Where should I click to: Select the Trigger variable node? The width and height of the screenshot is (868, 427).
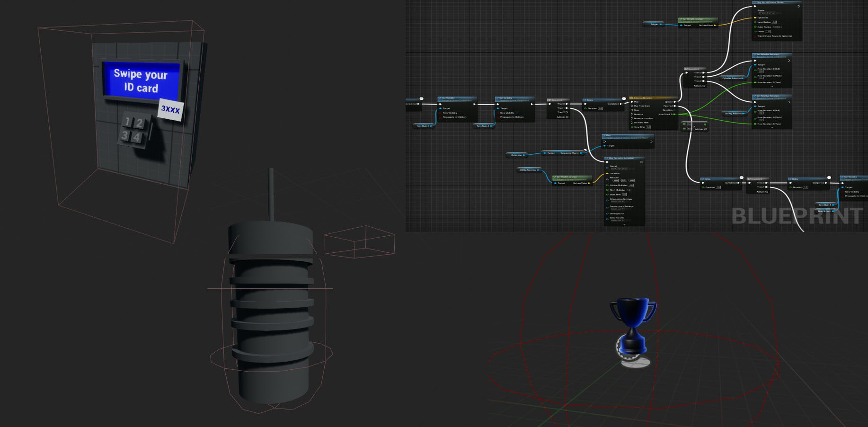click(655, 24)
